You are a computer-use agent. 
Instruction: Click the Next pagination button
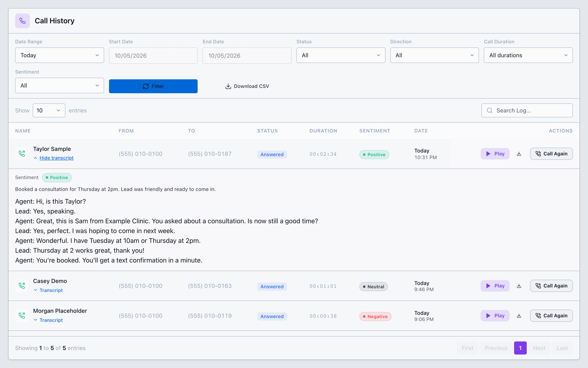coord(539,348)
